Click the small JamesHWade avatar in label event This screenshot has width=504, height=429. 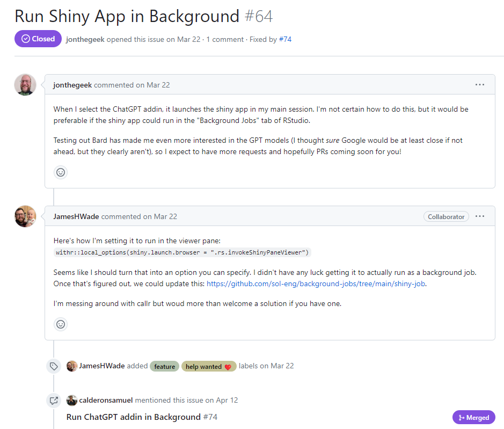coord(72,366)
